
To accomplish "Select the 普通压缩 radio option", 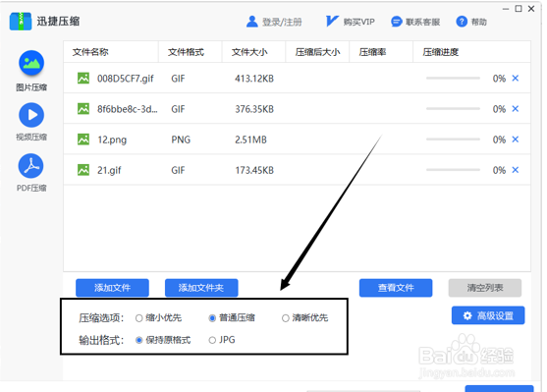I will coord(212,318).
